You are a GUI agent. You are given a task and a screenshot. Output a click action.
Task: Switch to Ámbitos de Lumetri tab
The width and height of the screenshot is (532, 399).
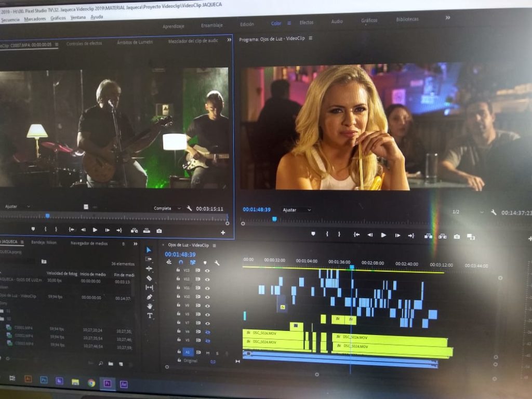coord(135,42)
